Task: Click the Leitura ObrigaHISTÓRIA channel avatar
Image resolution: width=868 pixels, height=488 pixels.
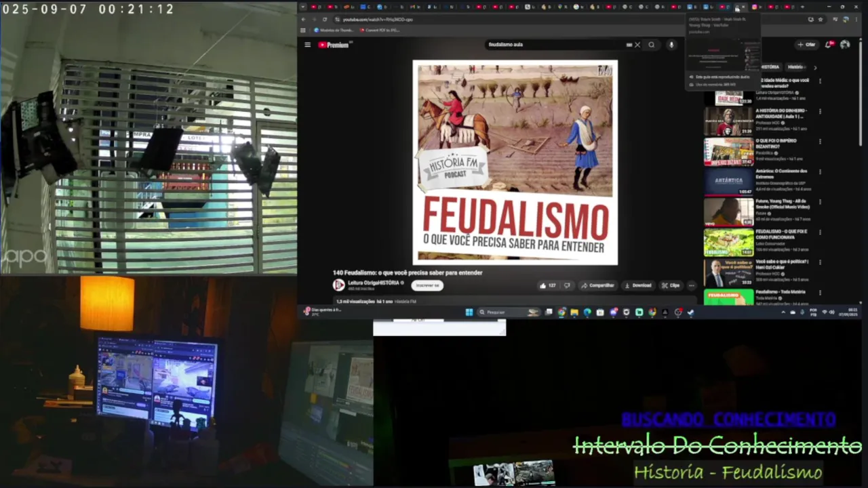Action: (338, 285)
